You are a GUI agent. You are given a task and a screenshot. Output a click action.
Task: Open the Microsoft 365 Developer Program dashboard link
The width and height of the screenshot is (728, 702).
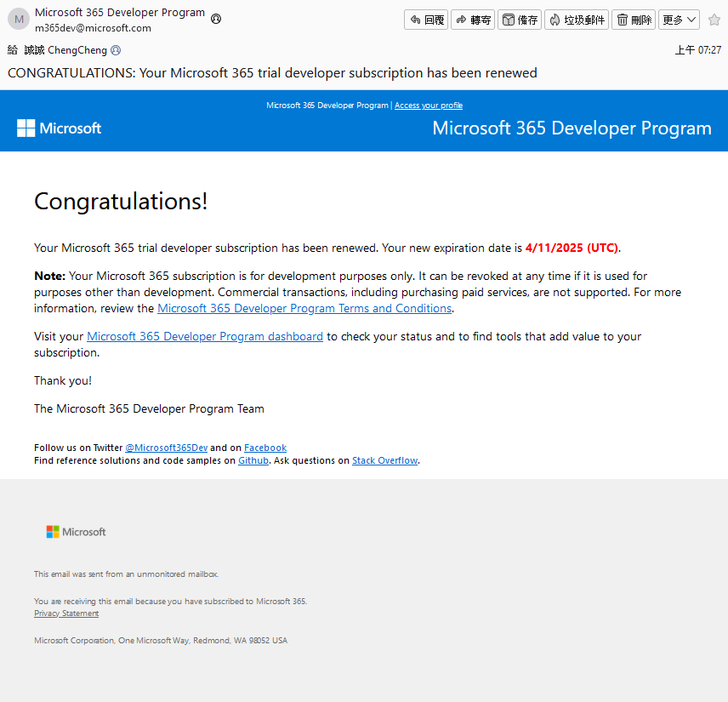pyautogui.click(x=205, y=336)
